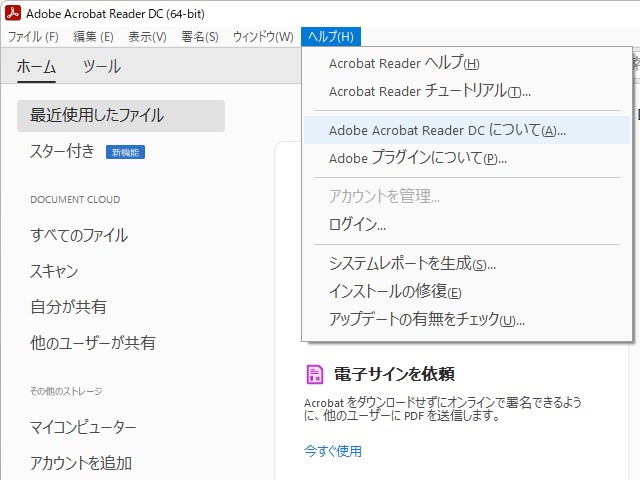The width and height of the screenshot is (640, 480).
Task: Click the purple e-sign request document icon
Action: [315, 374]
